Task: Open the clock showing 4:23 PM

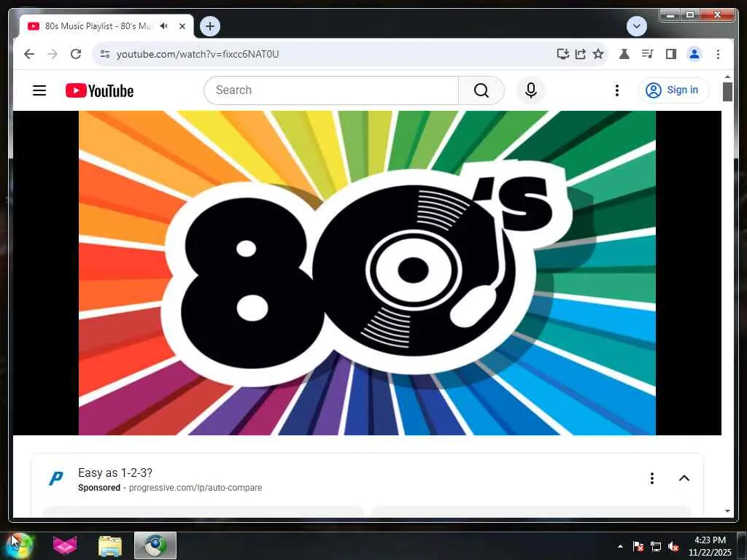Action: 710,545
